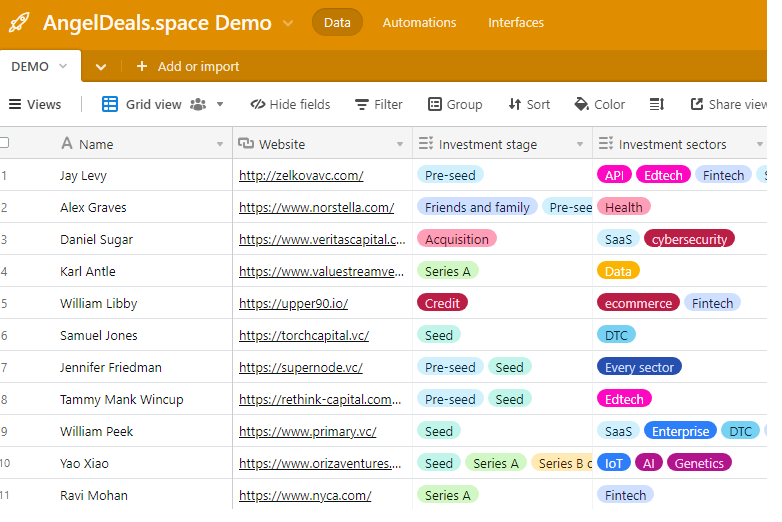Click the collaborators people icon

(x=198, y=104)
